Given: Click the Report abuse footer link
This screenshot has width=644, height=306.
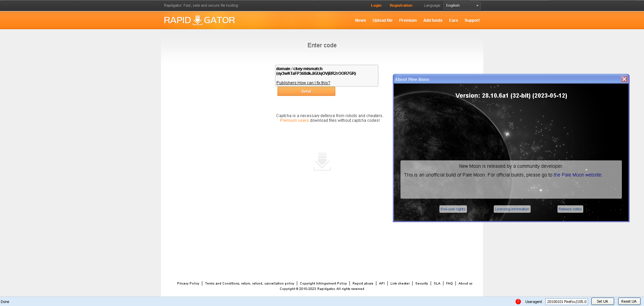Looking at the screenshot, I should [363, 284].
